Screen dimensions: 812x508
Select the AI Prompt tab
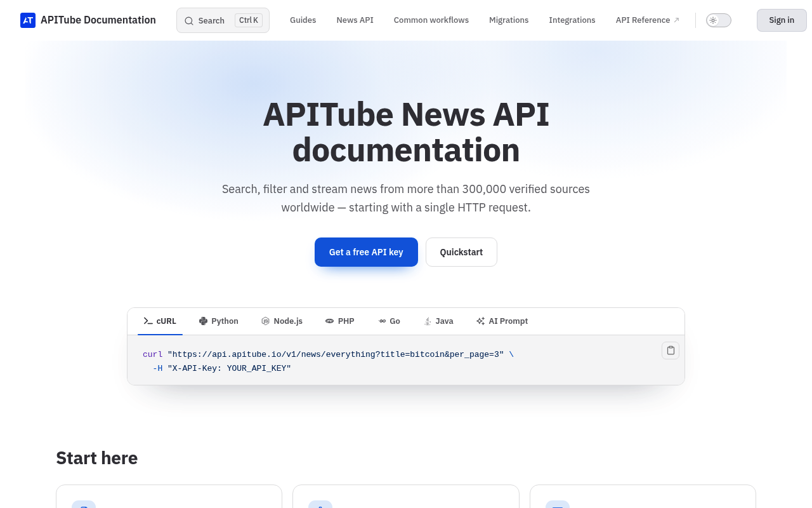[x=502, y=321]
